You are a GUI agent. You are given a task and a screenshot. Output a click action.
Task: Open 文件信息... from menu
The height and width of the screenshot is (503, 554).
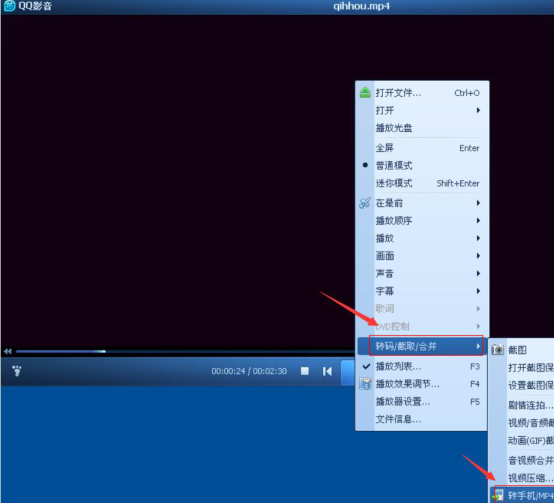(423, 419)
